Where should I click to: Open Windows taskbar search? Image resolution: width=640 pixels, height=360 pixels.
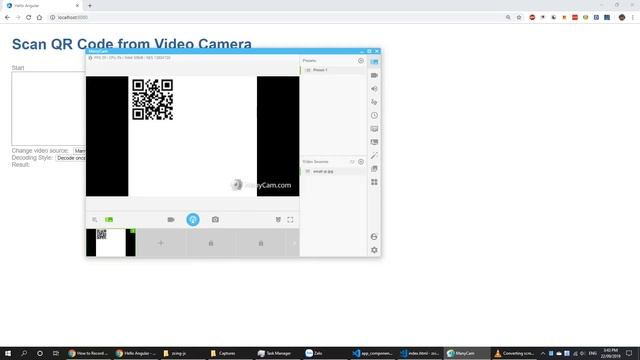tap(24, 353)
